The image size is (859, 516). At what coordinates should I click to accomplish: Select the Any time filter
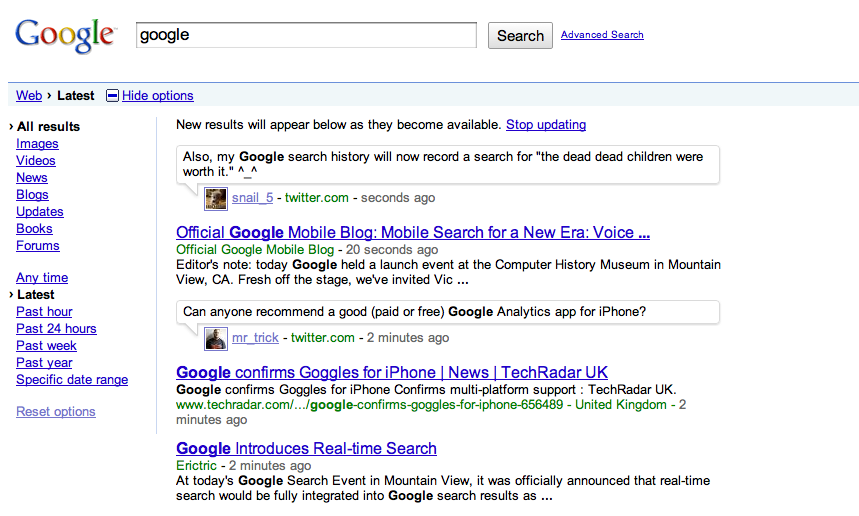click(42, 278)
